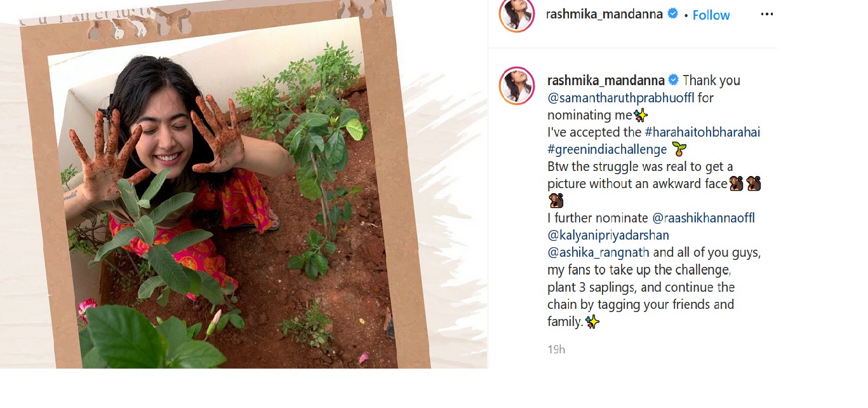Click sparkle emoji after 'nominating me'
Image resolution: width=868 pixels, height=408 pixels.
(640, 115)
